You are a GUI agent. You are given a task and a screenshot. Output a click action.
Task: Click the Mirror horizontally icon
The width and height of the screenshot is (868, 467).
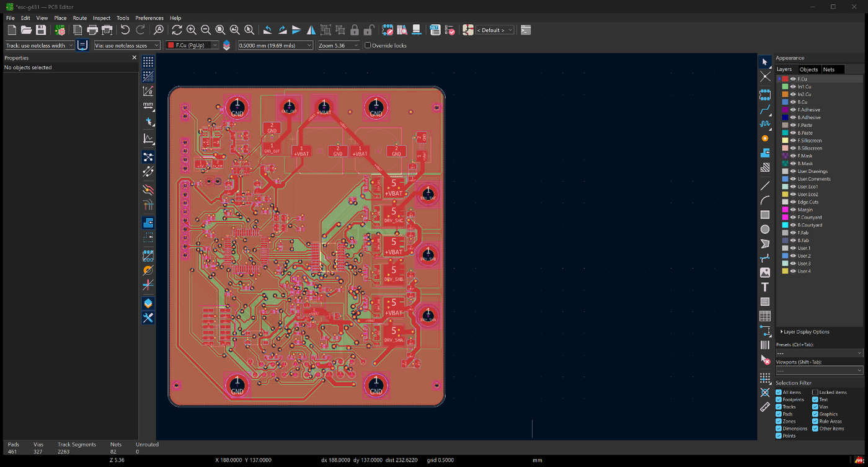click(311, 30)
